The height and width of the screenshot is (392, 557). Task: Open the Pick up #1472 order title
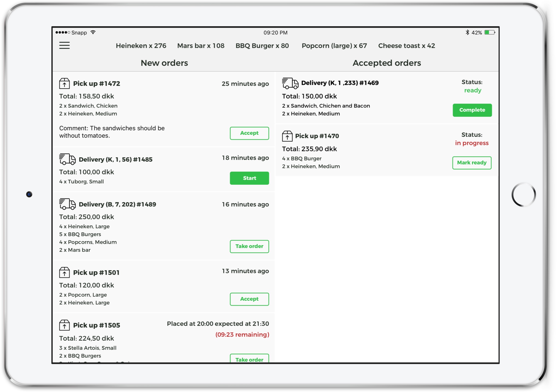(97, 84)
